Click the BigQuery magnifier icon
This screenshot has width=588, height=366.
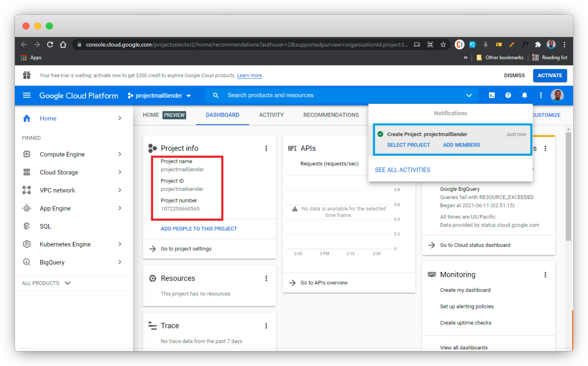[x=27, y=262]
